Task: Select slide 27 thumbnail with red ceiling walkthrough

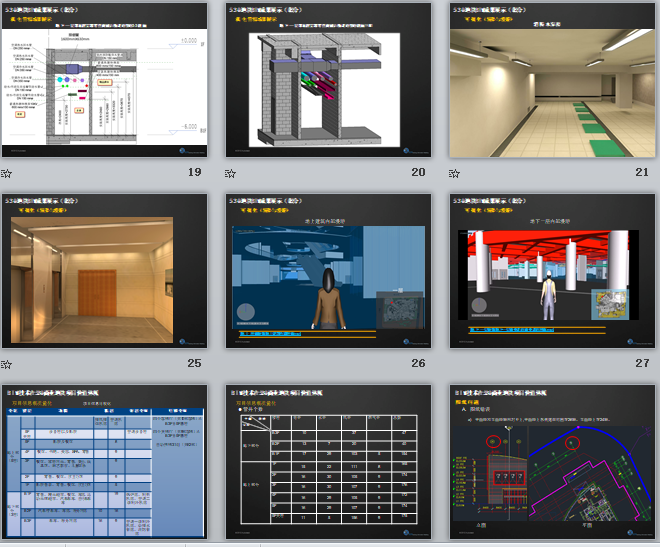Action: pyautogui.click(x=552, y=271)
